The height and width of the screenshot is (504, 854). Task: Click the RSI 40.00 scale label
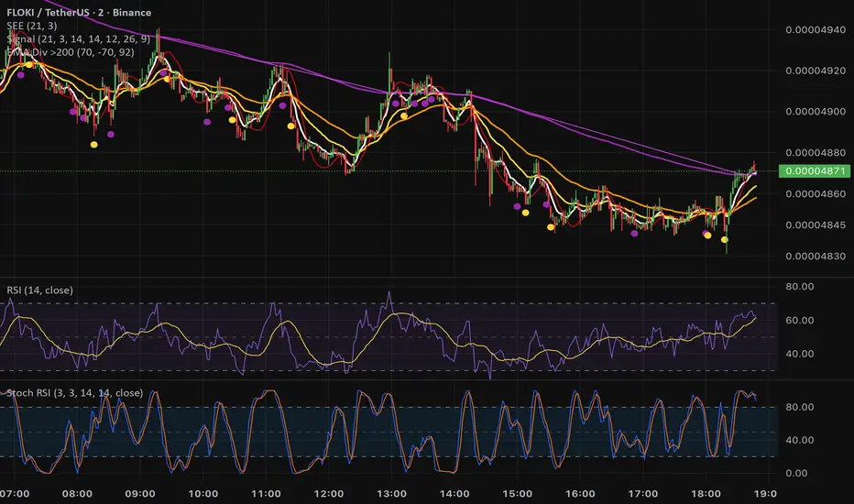[x=800, y=354]
